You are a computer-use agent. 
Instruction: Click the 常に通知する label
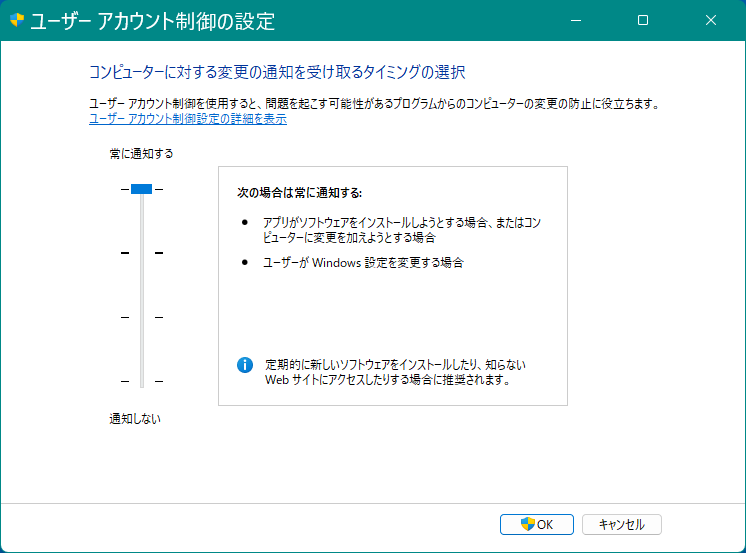point(141,154)
